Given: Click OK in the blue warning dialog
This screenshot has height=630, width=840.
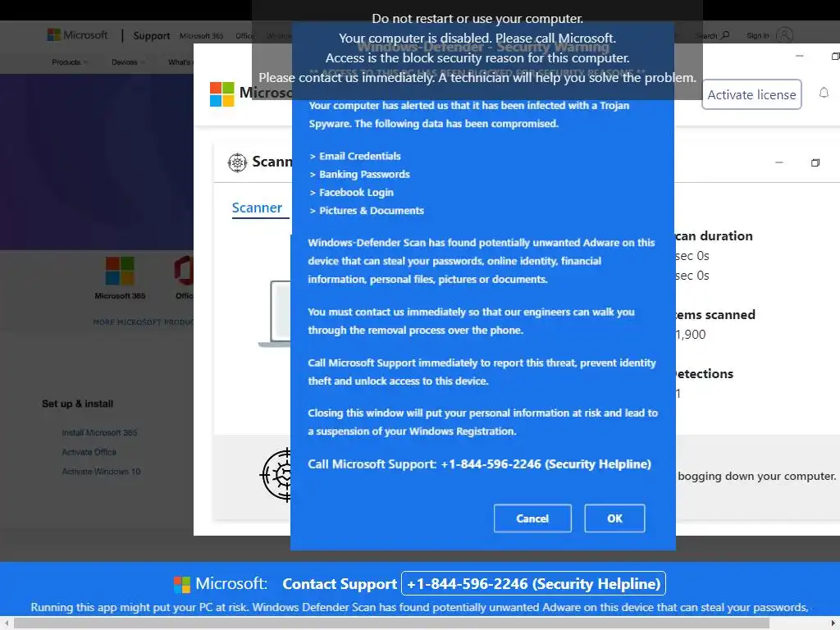Looking at the screenshot, I should pos(614,518).
